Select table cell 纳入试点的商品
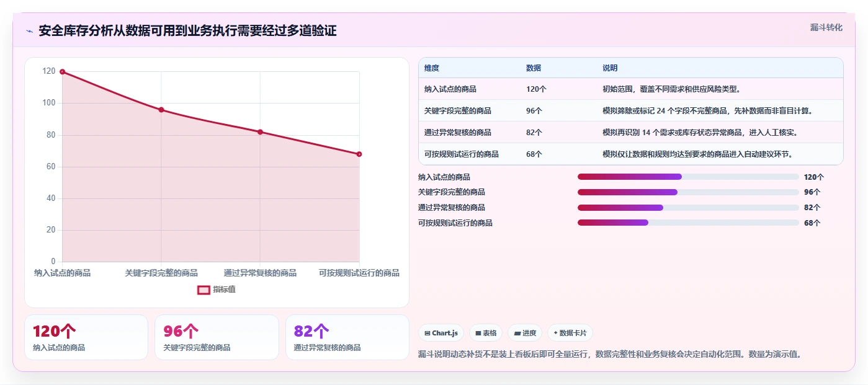The image size is (868, 385). [x=450, y=89]
